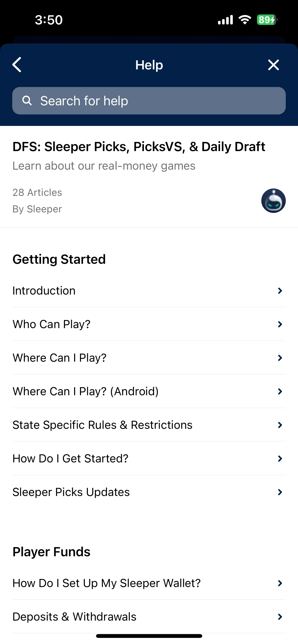
Task: Tap chevron next to Sleeper Picks Updates
Action: click(280, 492)
